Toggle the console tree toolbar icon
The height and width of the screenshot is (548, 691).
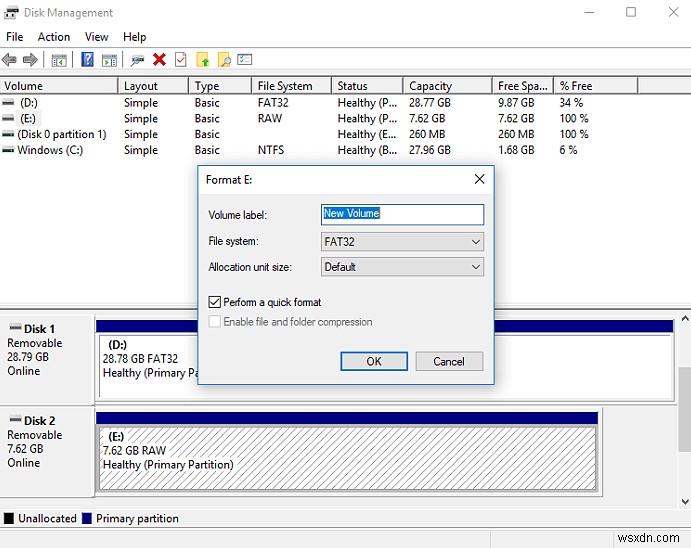pyautogui.click(x=59, y=60)
